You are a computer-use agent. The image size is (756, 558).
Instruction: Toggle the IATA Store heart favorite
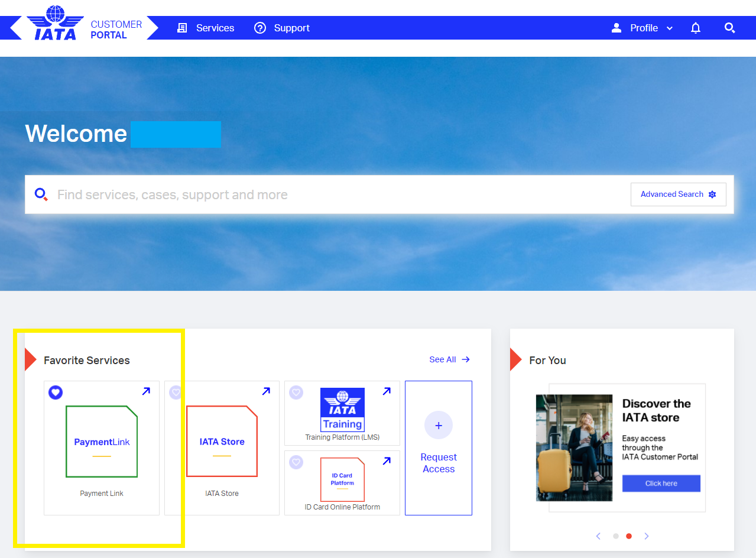tap(176, 392)
